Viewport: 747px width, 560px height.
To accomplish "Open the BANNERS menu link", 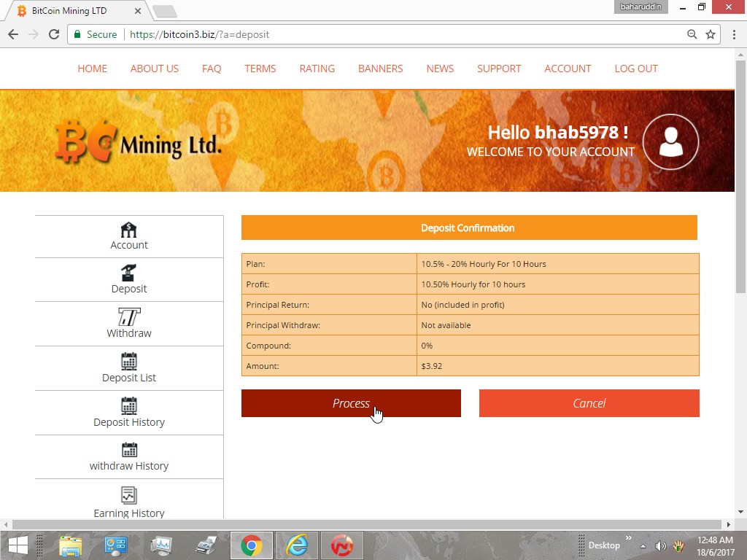I will pyautogui.click(x=381, y=69).
